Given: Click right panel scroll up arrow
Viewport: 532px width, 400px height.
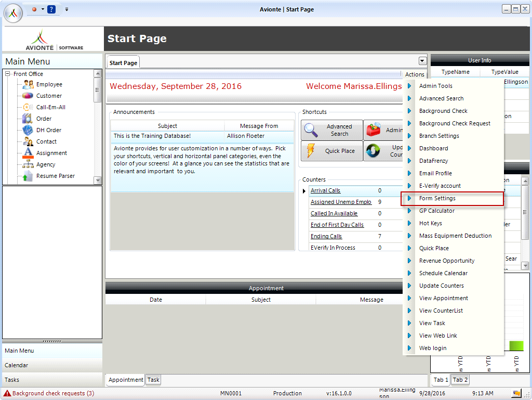Looking at the screenshot, I should point(525,181).
